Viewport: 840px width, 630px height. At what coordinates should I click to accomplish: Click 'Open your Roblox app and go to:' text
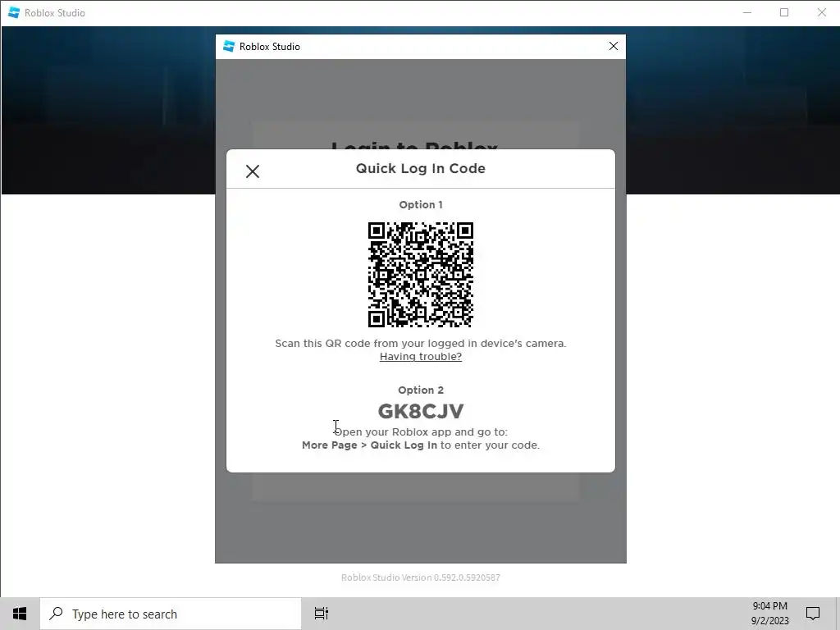coord(421,431)
